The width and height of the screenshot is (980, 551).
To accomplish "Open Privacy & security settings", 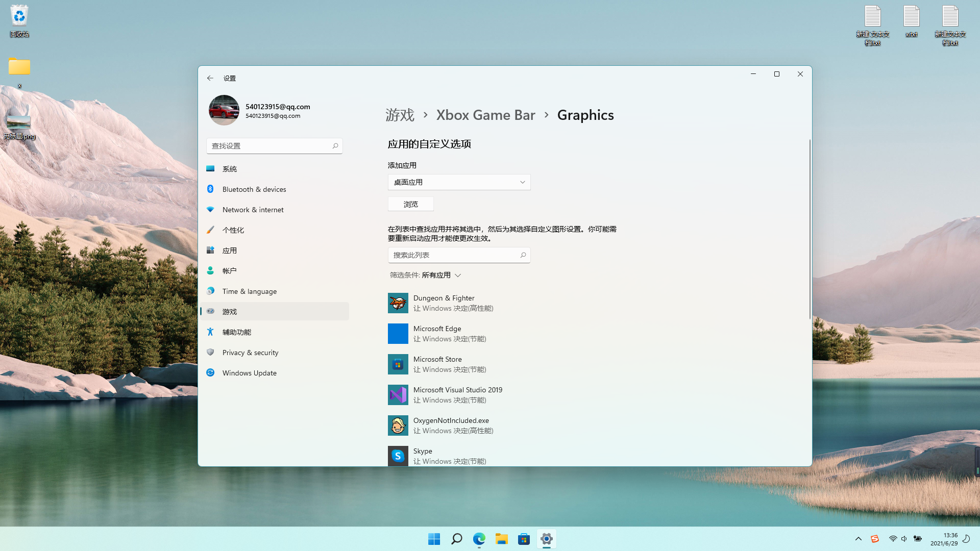I will (x=250, y=353).
